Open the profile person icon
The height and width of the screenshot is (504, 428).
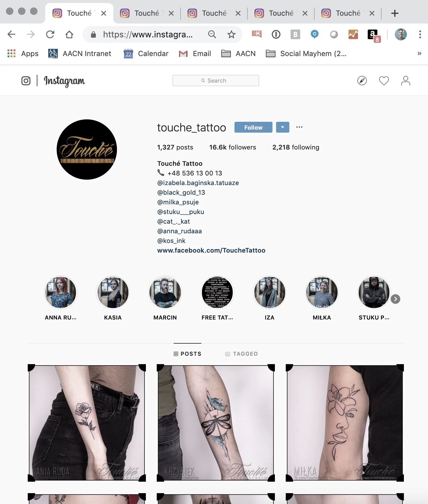pos(406,81)
